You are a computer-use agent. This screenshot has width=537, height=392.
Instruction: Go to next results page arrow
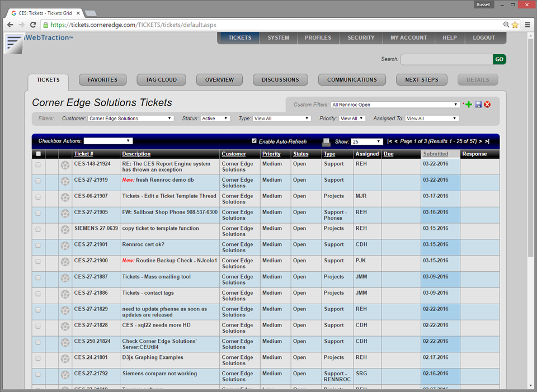(481, 141)
